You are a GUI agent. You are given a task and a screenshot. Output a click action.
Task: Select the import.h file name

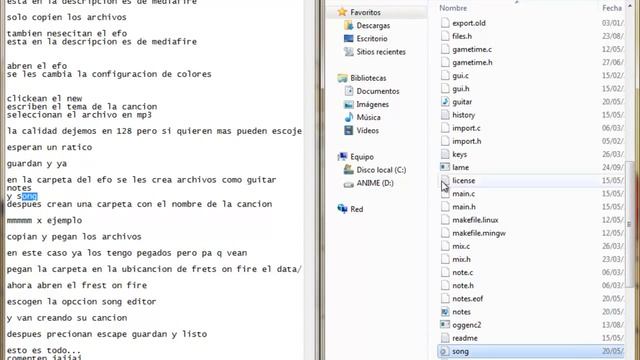tap(467, 141)
